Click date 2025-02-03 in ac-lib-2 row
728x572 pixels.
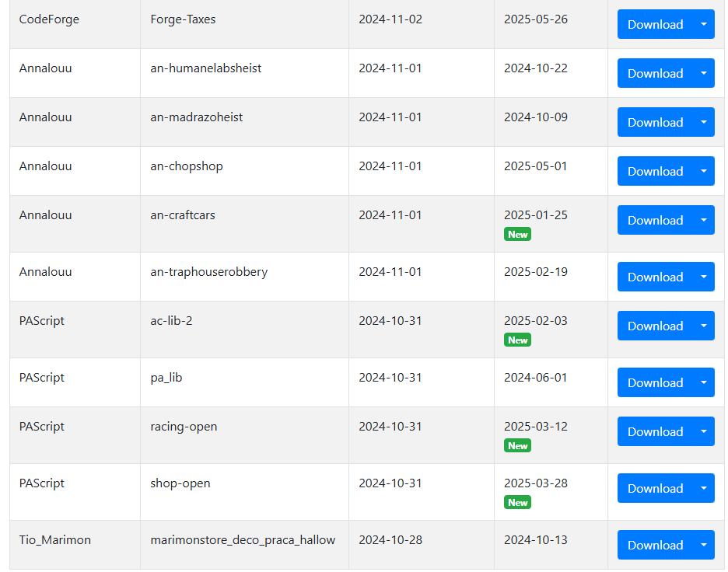(x=536, y=321)
